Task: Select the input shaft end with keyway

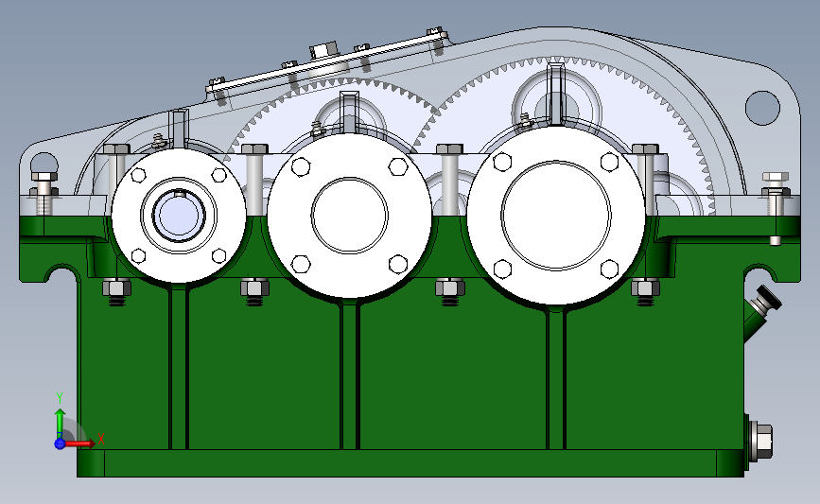Action: coord(179,215)
